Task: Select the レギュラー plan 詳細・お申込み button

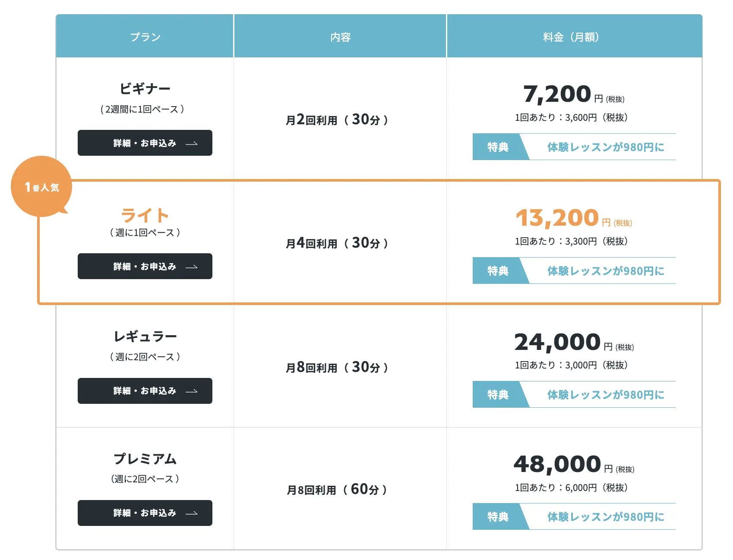Action: (145, 391)
